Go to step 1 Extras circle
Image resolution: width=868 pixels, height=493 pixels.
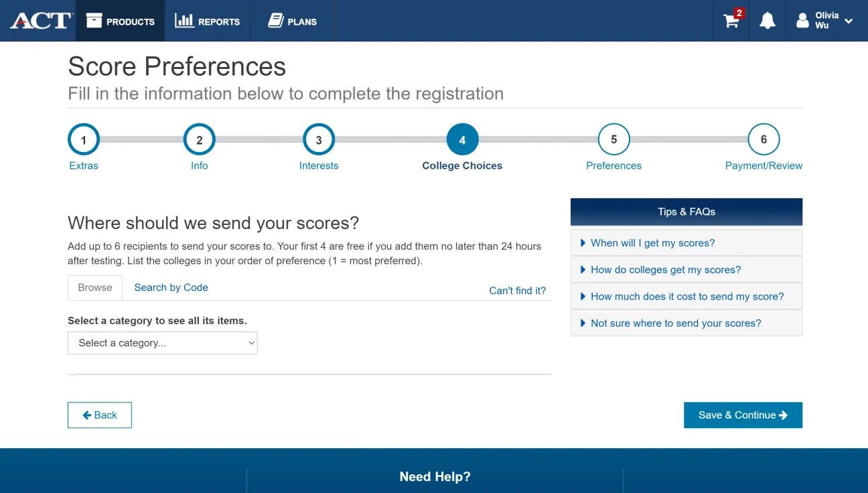[x=84, y=140]
